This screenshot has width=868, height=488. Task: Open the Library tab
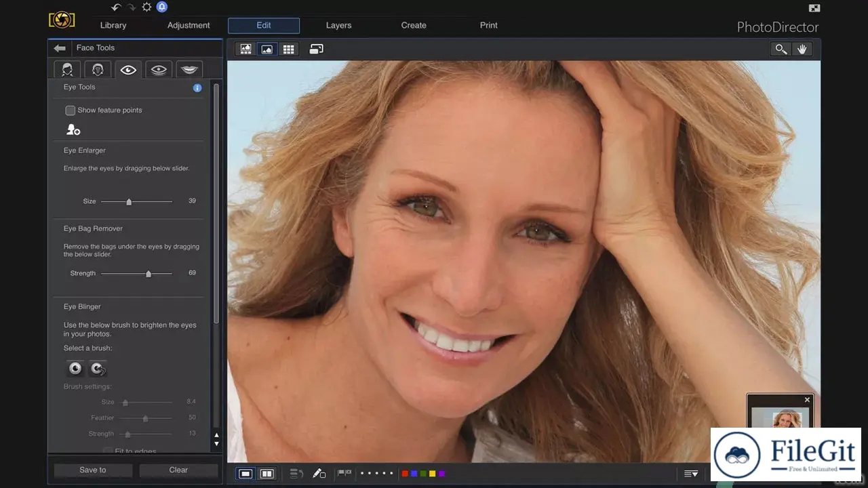point(113,26)
